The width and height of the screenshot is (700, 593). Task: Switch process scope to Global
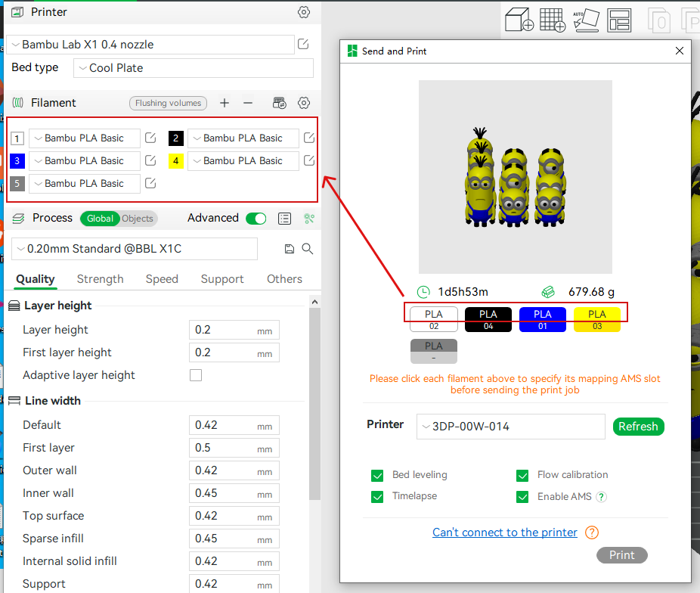pyautogui.click(x=100, y=219)
